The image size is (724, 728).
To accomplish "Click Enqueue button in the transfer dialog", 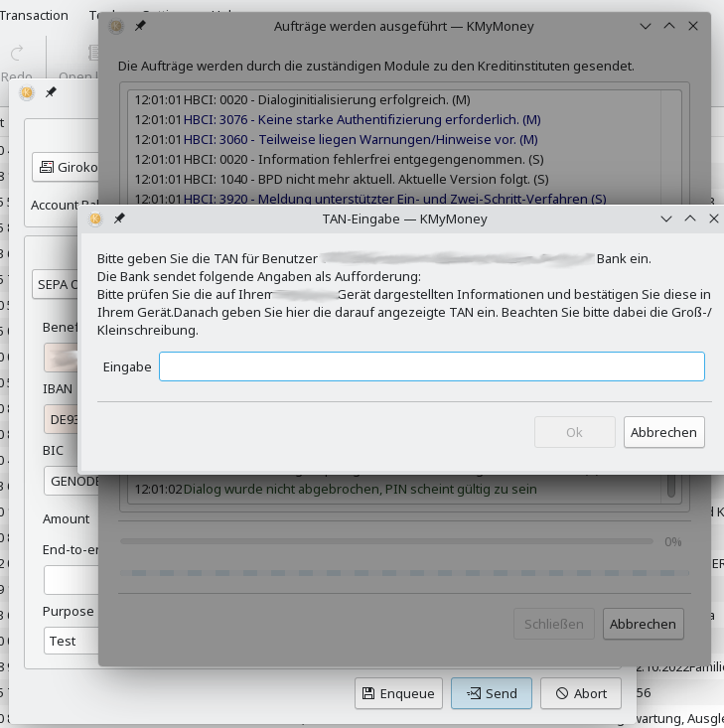I will 398,693.
